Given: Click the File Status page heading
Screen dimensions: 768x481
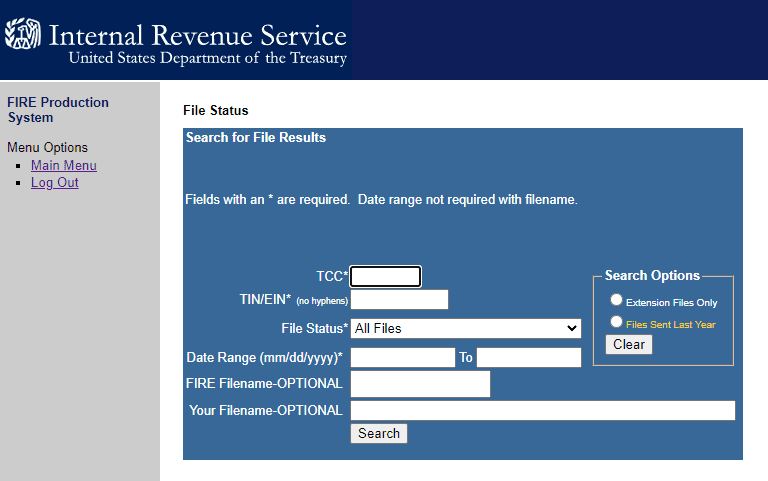Looking at the screenshot, I should pos(216,111).
